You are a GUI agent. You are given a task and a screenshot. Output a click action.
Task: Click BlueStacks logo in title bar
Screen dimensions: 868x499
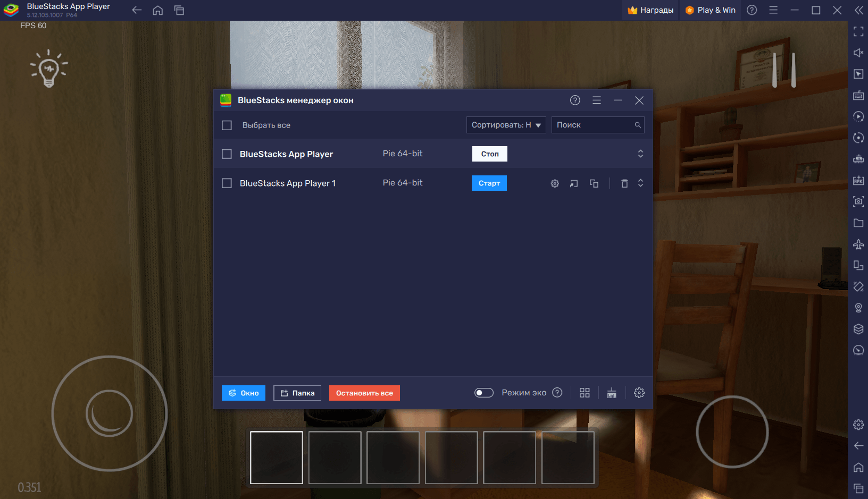(11, 10)
